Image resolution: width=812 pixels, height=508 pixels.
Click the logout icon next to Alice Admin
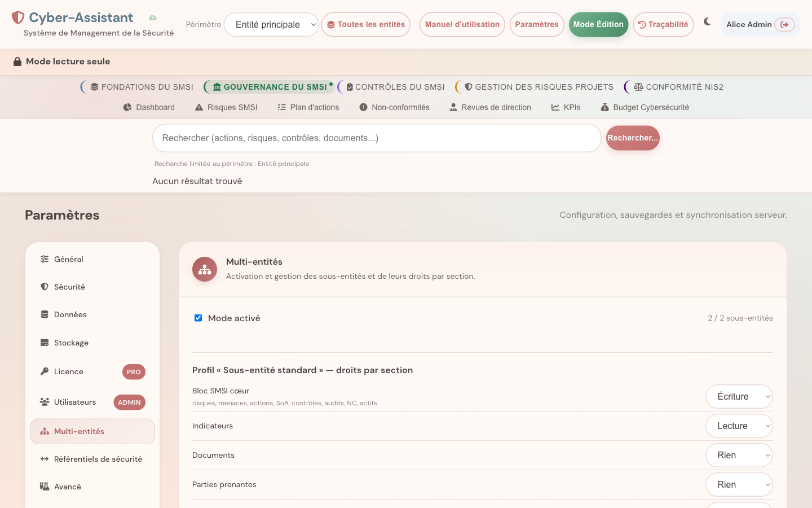pyautogui.click(x=784, y=24)
